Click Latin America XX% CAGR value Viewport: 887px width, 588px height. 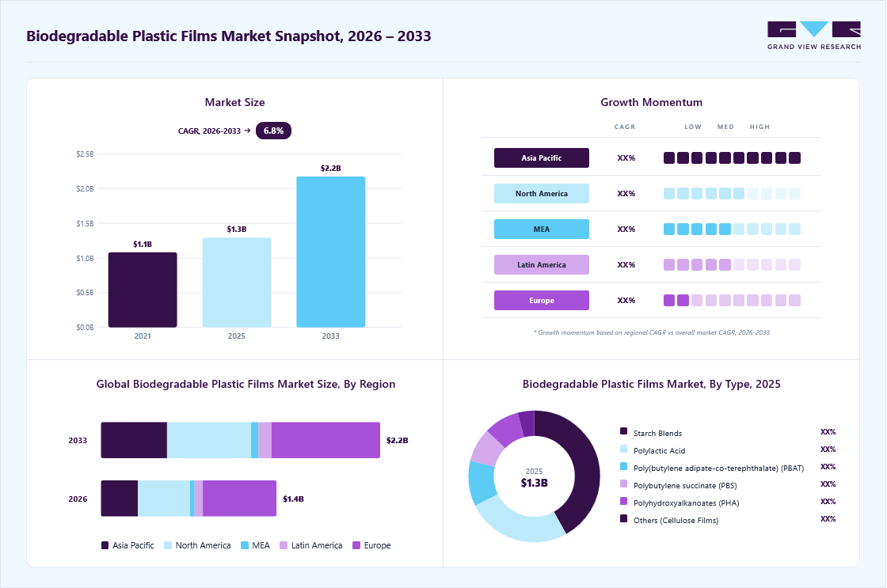click(626, 264)
